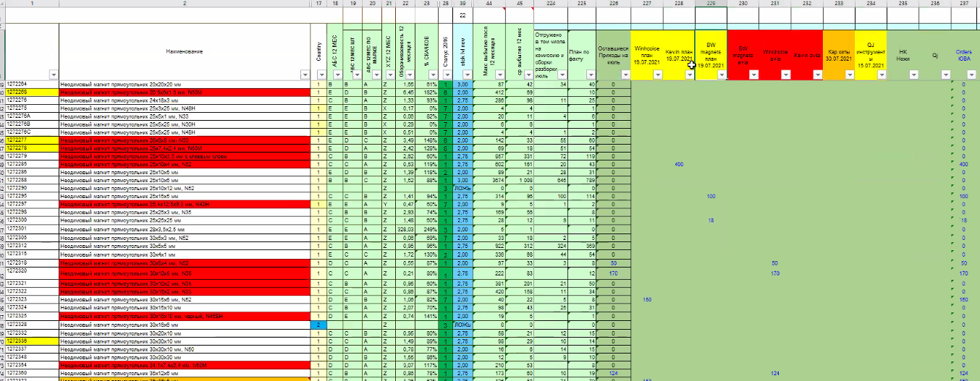This screenshot has height=381, width=980.
Task: Open filter dropdown for ABC 12 МЕС column
Action: (x=337, y=75)
